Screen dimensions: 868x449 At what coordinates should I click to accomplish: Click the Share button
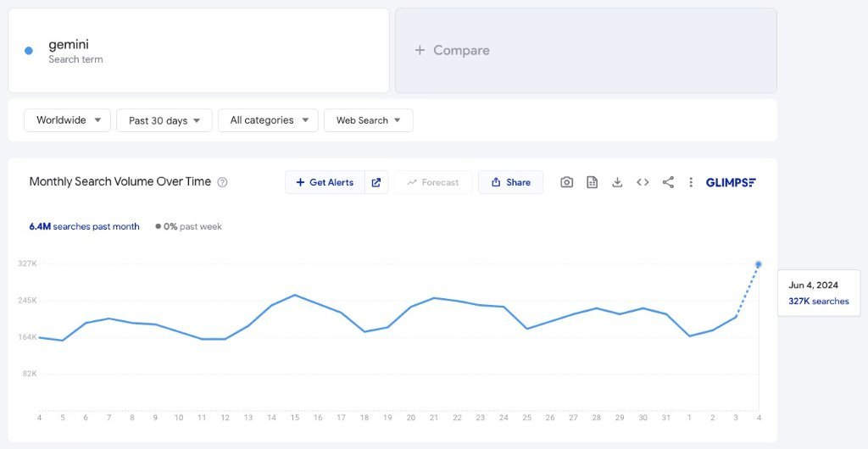click(x=510, y=182)
